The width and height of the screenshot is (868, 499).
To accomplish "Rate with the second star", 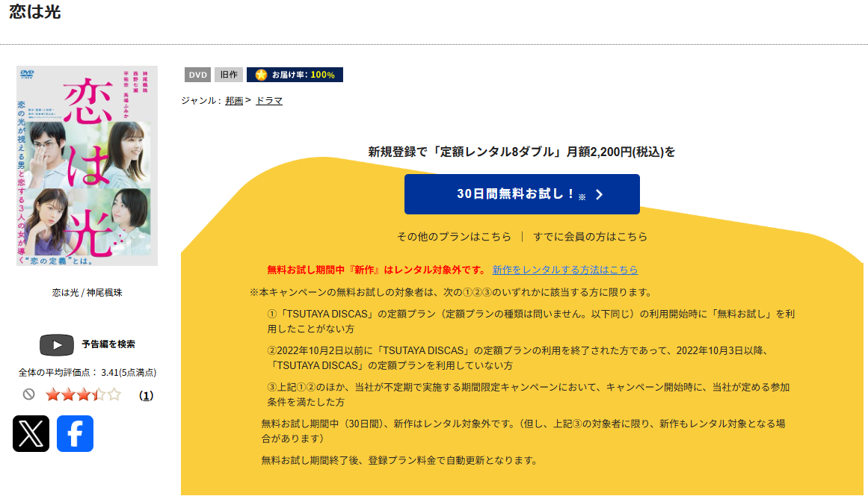I will pos(68,394).
